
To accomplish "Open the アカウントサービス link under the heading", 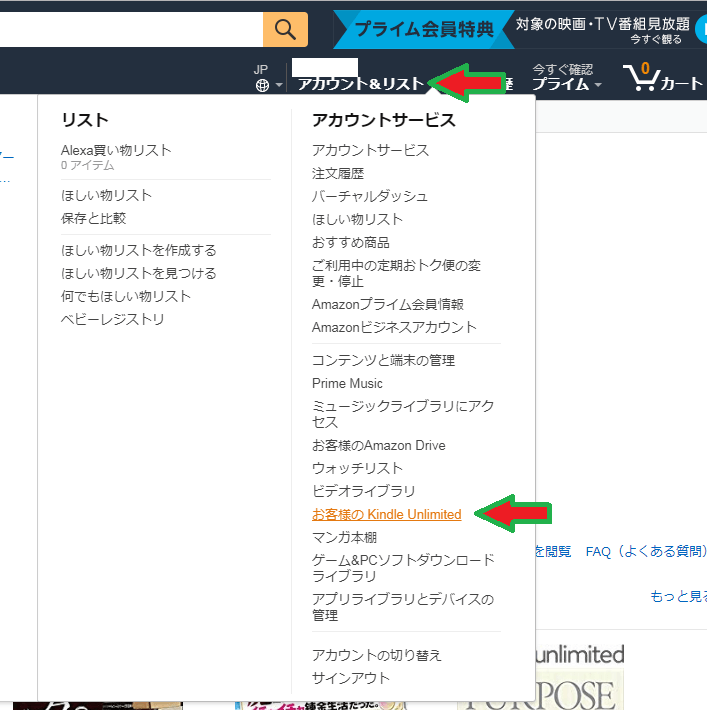I will (x=370, y=150).
